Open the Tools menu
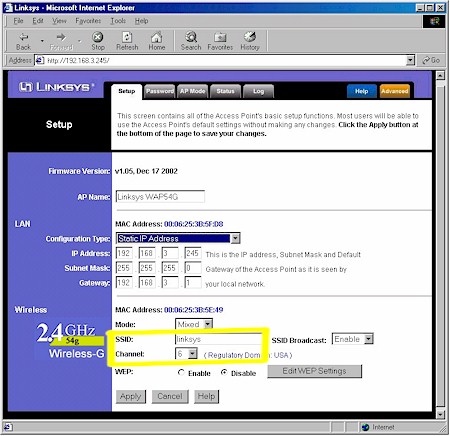Image resolution: width=450 pixels, height=436 pixels. pyautogui.click(x=118, y=21)
